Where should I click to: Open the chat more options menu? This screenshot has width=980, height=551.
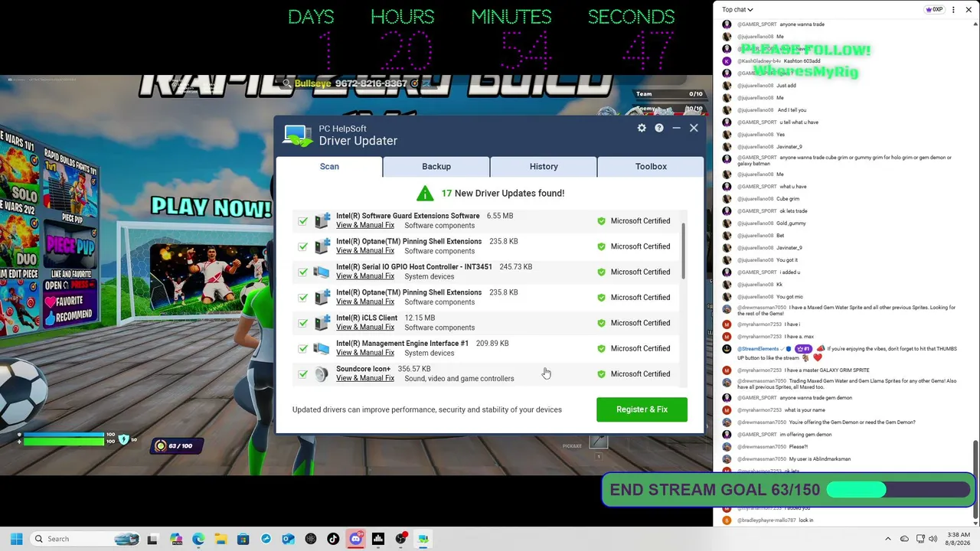click(x=953, y=10)
